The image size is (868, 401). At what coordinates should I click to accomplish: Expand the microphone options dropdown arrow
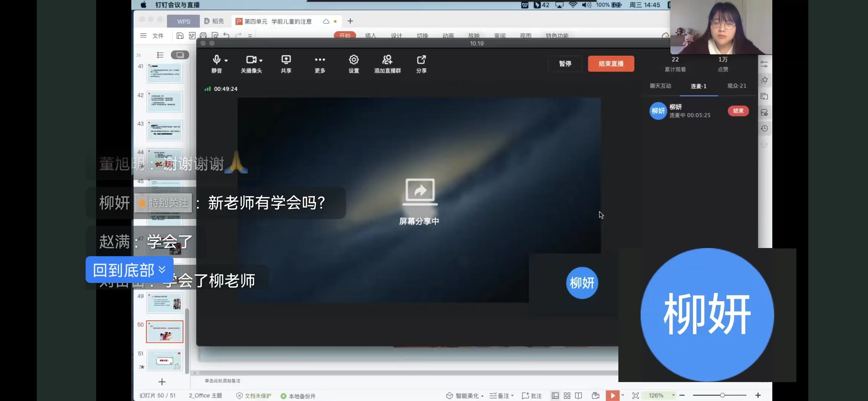(226, 61)
